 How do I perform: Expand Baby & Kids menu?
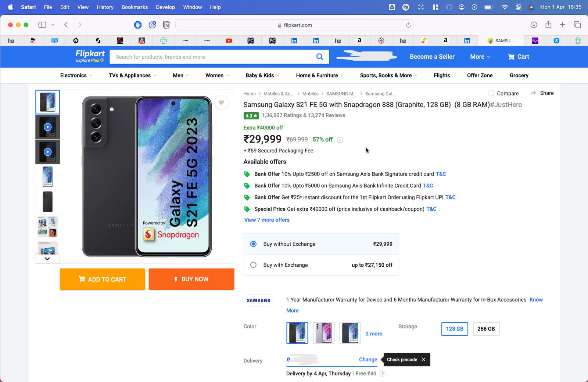262,75
